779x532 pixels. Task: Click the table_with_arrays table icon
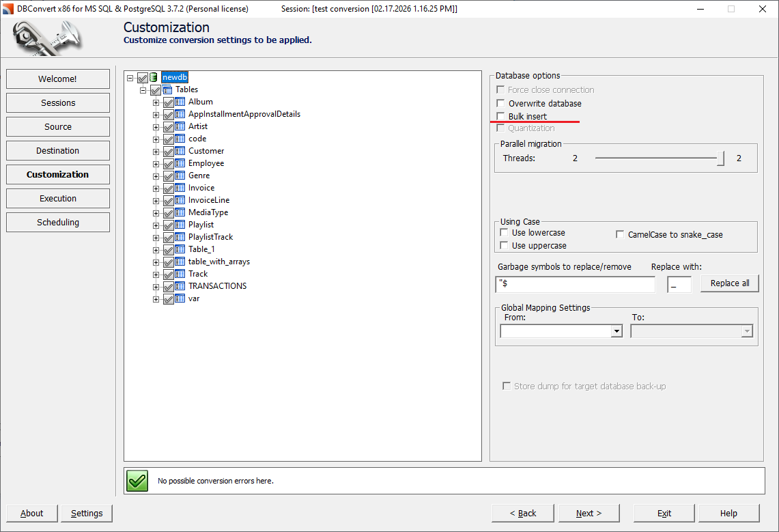tap(180, 262)
